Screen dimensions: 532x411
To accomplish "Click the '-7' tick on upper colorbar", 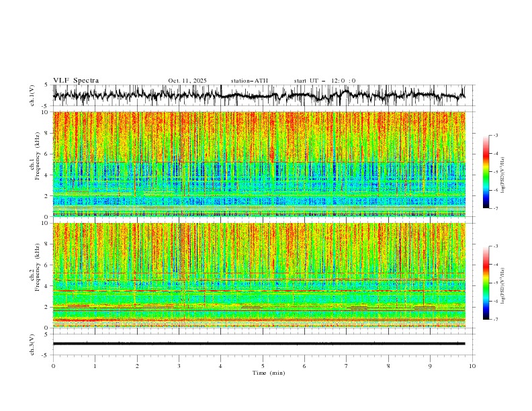I will pos(496,208).
